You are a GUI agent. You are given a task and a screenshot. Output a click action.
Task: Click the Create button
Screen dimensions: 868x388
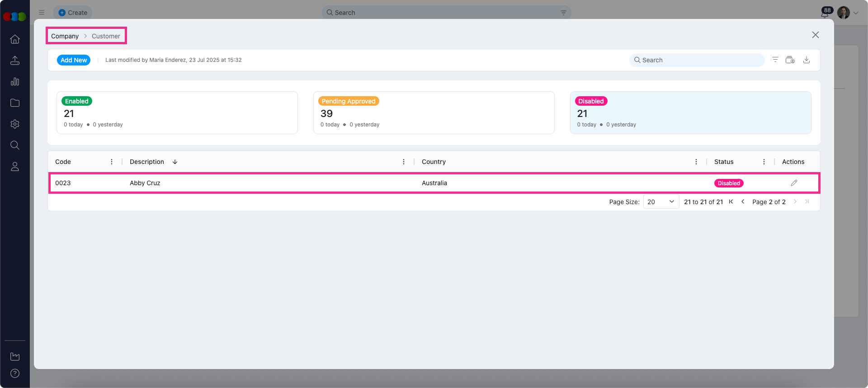point(73,13)
